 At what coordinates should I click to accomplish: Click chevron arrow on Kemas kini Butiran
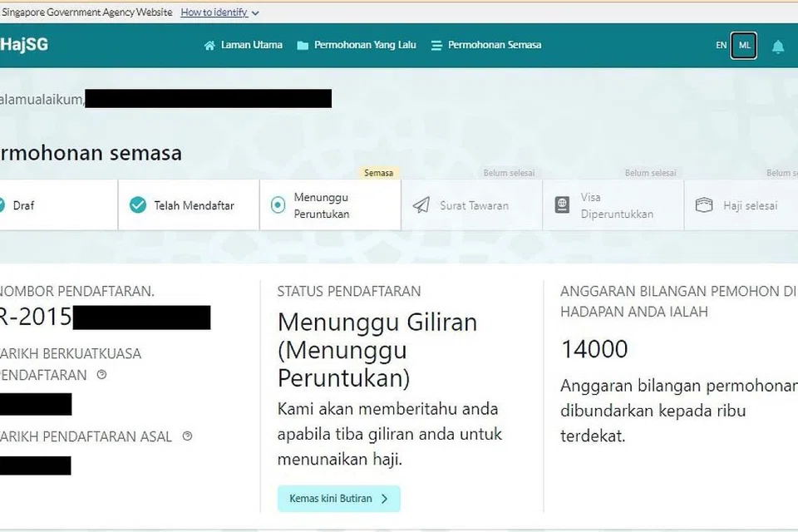(384, 499)
